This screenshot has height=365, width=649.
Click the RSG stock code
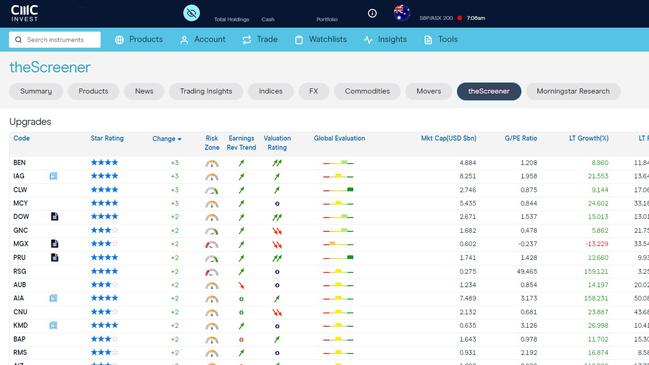coord(20,271)
